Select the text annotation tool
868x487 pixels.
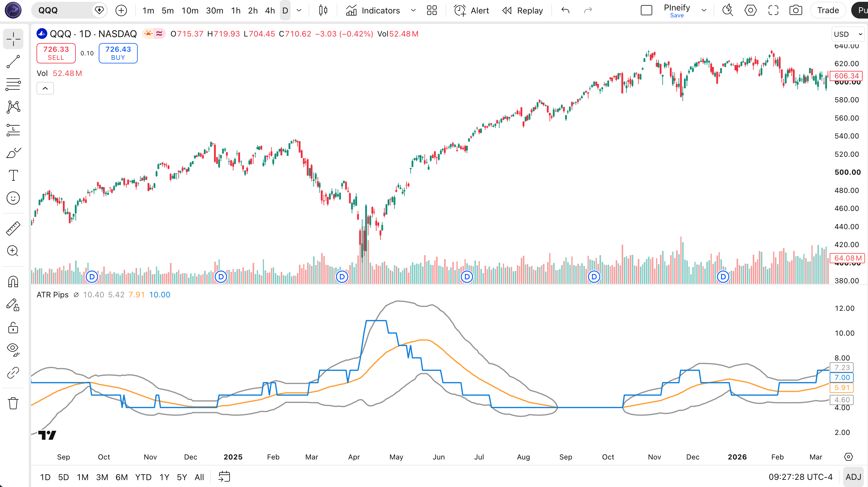[13, 175]
